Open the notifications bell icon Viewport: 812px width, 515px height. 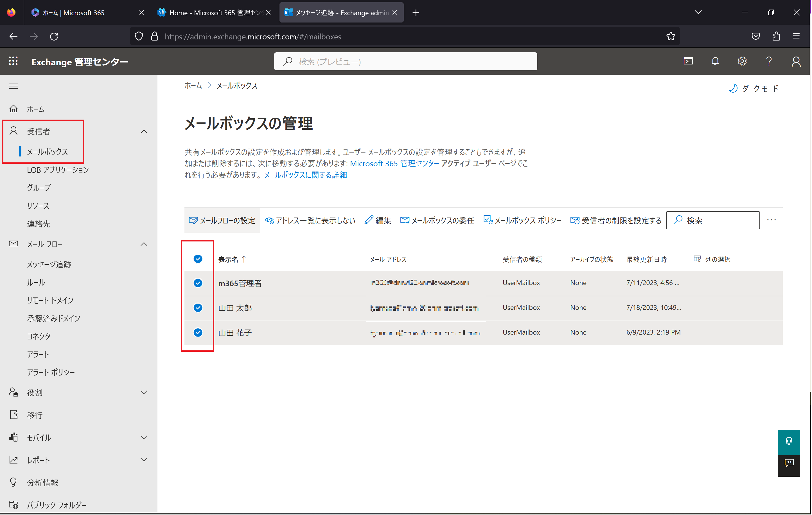pos(715,61)
